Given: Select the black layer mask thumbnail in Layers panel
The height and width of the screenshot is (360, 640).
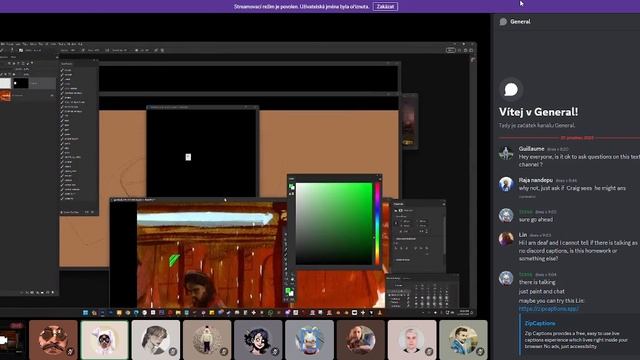Looking at the screenshot, I should (20, 83).
